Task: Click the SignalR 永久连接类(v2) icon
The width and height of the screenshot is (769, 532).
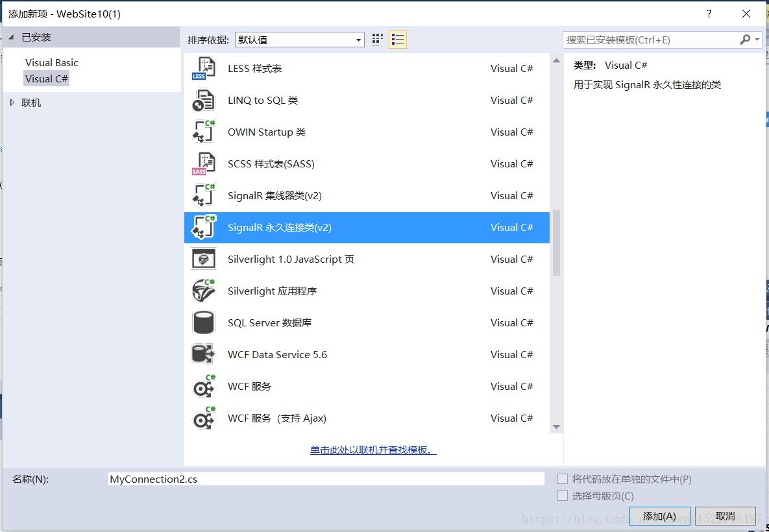Action: (204, 228)
